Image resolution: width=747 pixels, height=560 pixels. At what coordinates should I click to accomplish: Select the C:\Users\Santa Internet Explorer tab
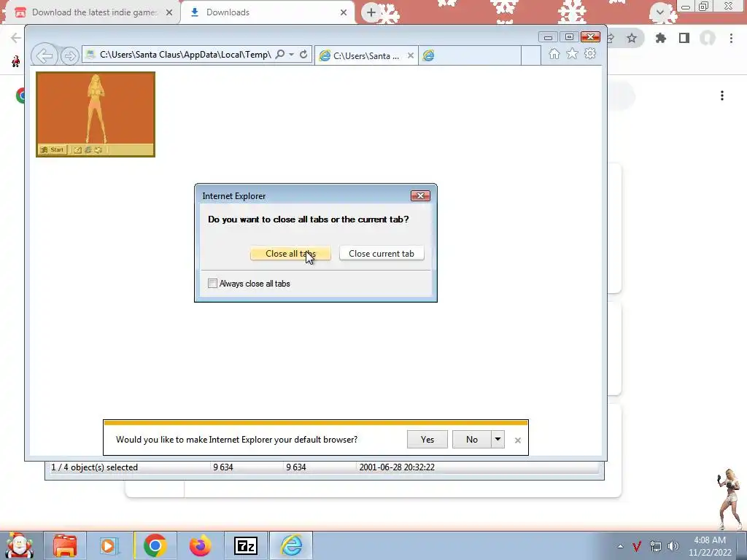(x=366, y=55)
